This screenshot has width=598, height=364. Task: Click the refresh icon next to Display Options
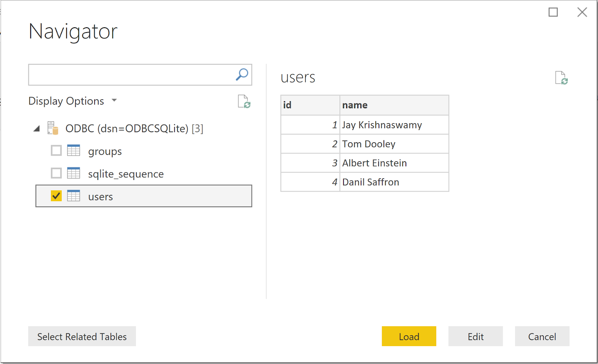[243, 102]
